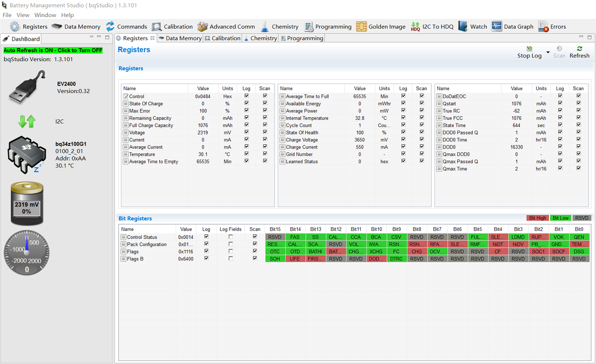This screenshot has height=364, width=596.
Task: Open Chemistry from the main toolbar
Action: (280, 27)
